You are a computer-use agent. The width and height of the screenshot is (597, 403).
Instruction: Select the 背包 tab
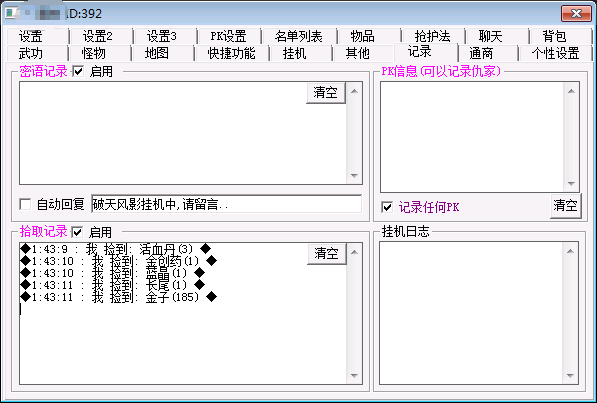(x=554, y=36)
